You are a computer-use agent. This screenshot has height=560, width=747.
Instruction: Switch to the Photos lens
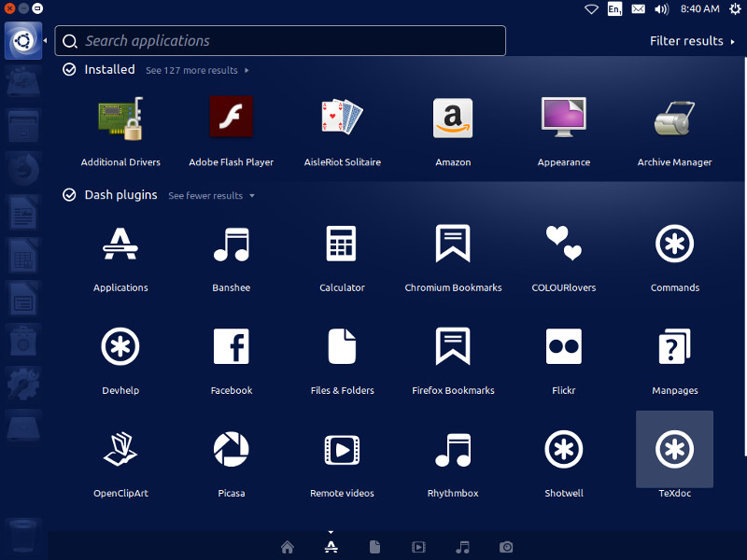(x=506, y=547)
